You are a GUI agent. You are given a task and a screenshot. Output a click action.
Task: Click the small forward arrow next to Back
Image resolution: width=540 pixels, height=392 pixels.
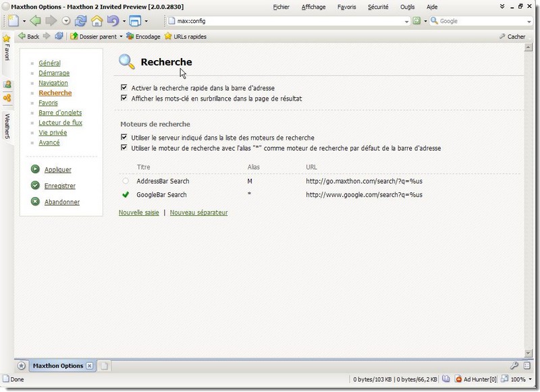tap(47, 36)
